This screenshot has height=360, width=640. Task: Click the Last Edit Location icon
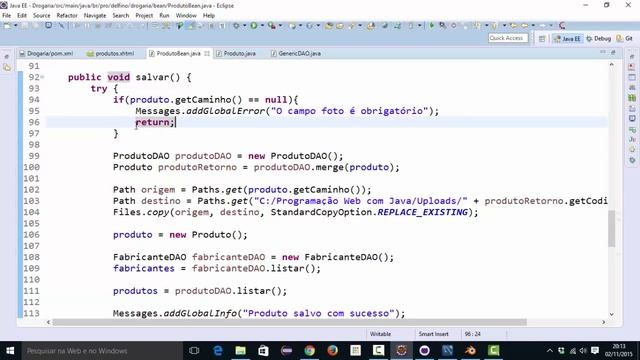click(513, 26)
